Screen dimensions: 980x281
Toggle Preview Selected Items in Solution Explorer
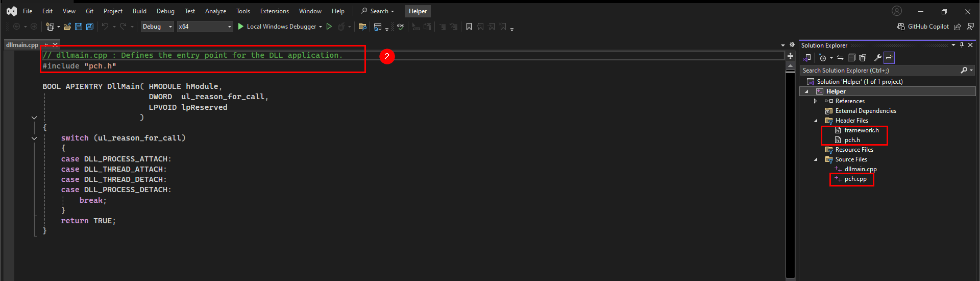point(889,58)
